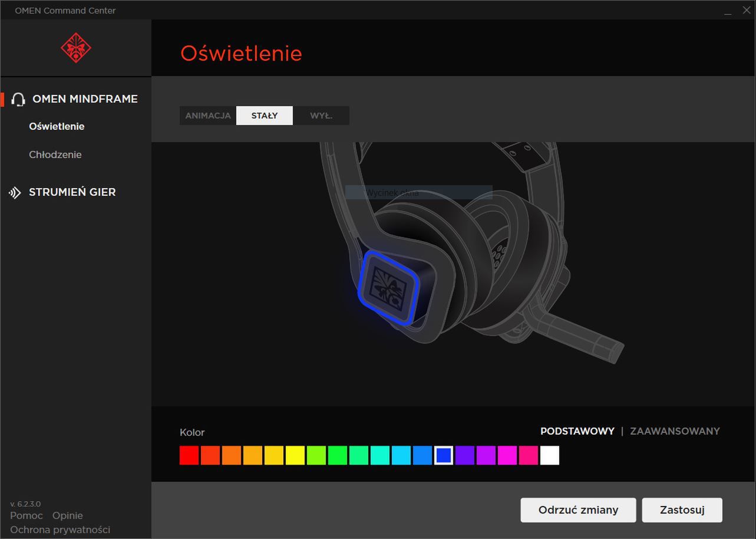Select the WYŁ. lighting mode tab
The height and width of the screenshot is (539, 756).
(321, 116)
